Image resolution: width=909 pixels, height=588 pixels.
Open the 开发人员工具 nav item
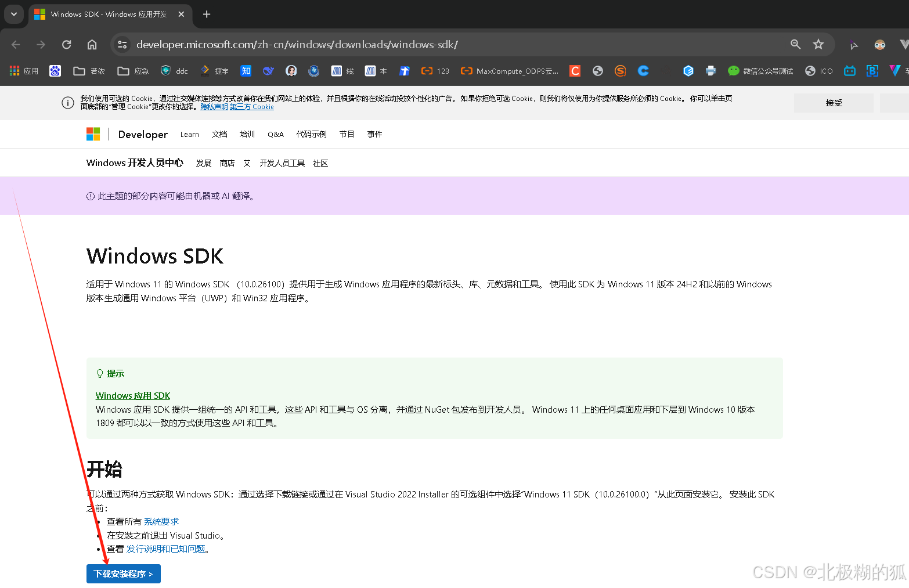(x=282, y=163)
